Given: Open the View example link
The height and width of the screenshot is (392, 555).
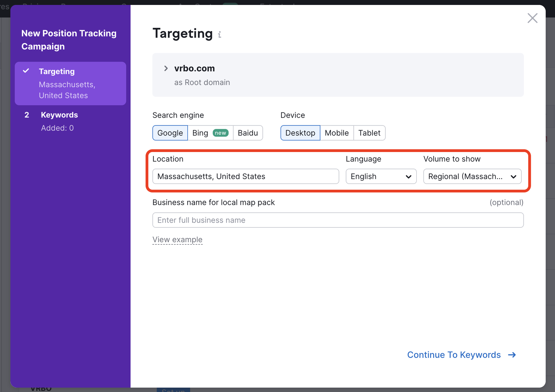Looking at the screenshot, I should [x=177, y=240].
